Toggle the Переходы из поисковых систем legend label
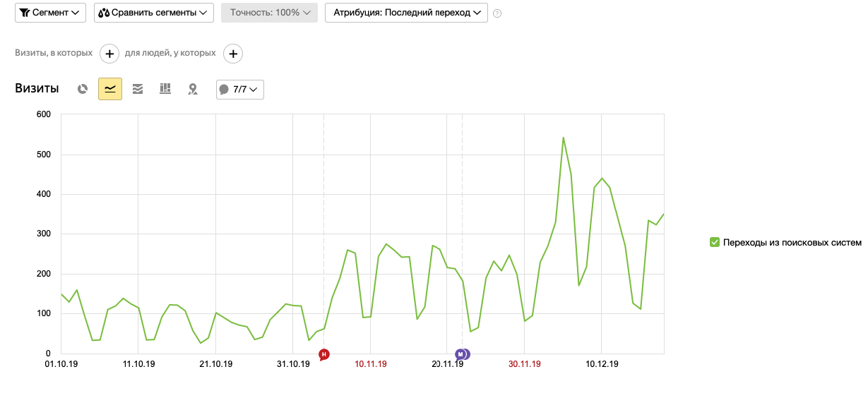Screen dimensions: 868x410 [792, 242]
